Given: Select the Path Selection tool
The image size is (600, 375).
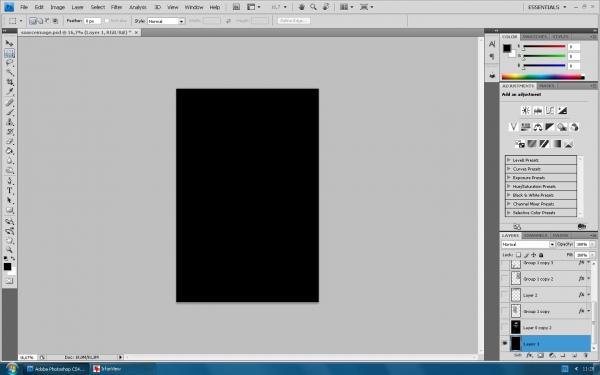Looking at the screenshot, I should tap(10, 201).
